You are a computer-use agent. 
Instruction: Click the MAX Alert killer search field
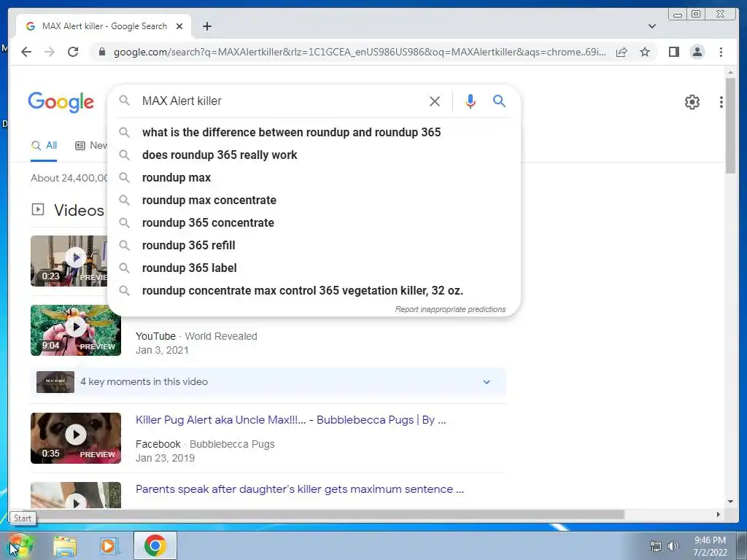point(281,101)
